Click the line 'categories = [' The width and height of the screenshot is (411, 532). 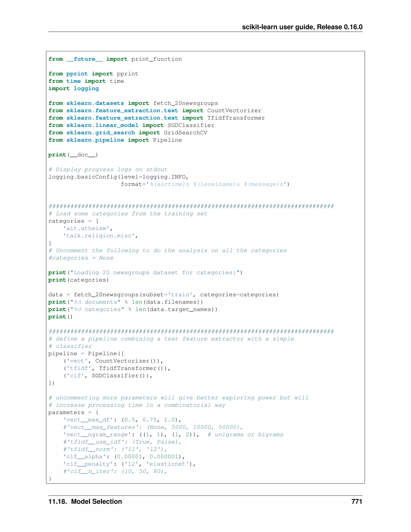click(73, 221)
